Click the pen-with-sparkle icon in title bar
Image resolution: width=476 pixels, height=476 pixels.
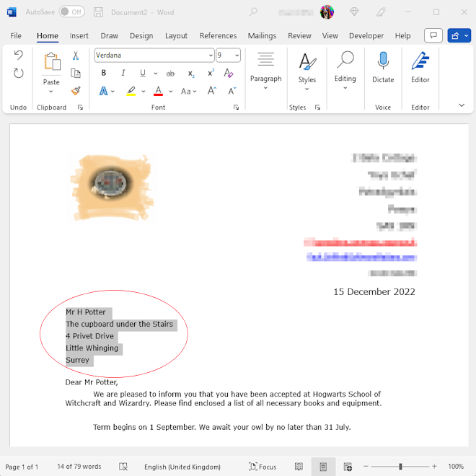(382, 12)
